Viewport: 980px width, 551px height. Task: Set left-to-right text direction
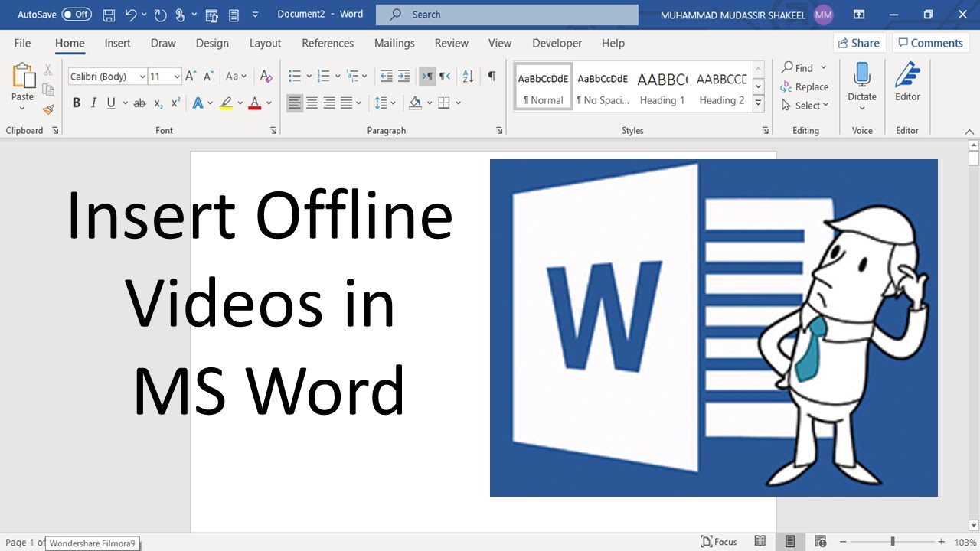(x=427, y=77)
